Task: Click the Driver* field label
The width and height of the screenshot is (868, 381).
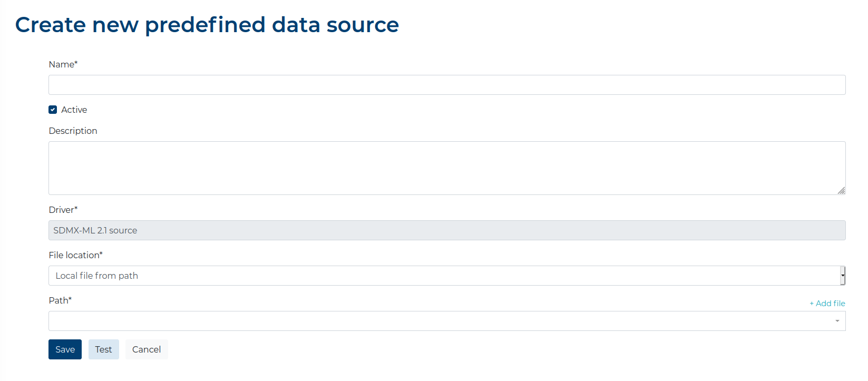Action: pos(63,210)
